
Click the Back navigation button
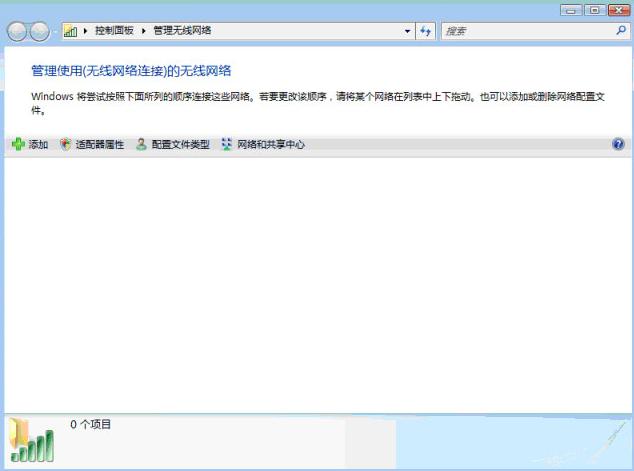click(17, 31)
